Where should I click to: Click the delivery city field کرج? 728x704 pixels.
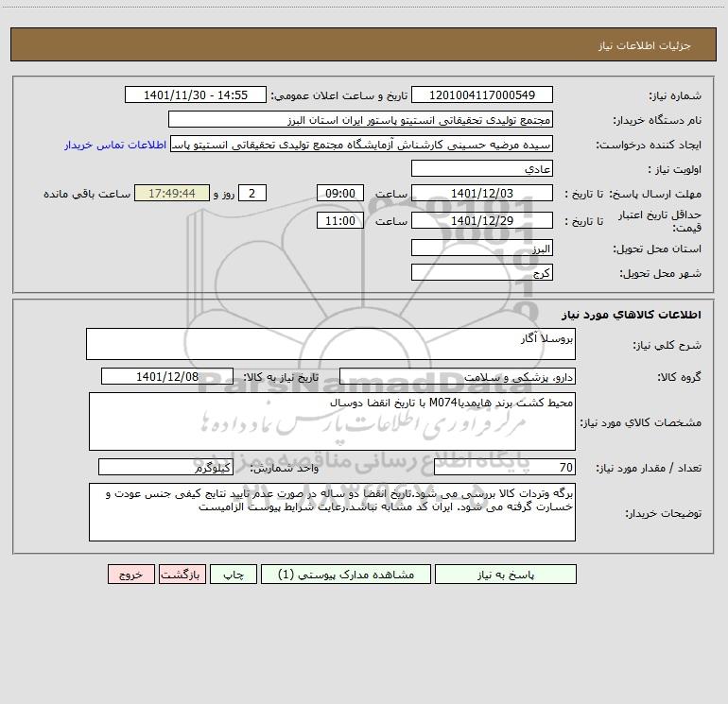[482, 272]
